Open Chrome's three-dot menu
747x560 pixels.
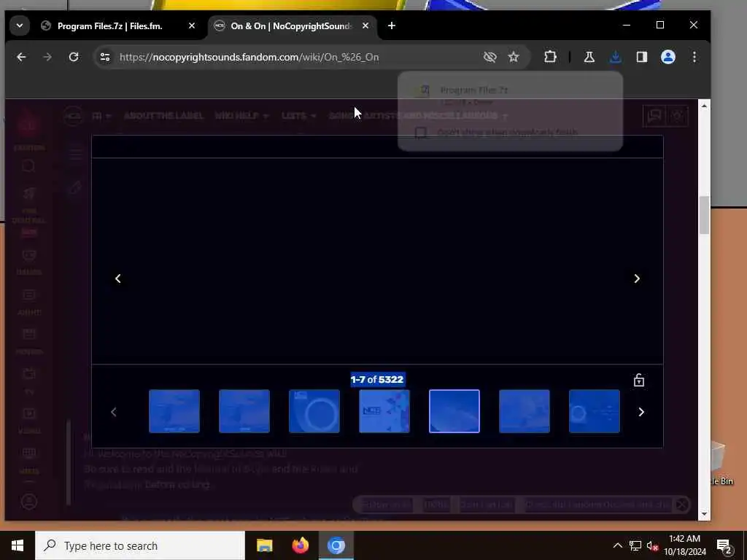coord(694,57)
